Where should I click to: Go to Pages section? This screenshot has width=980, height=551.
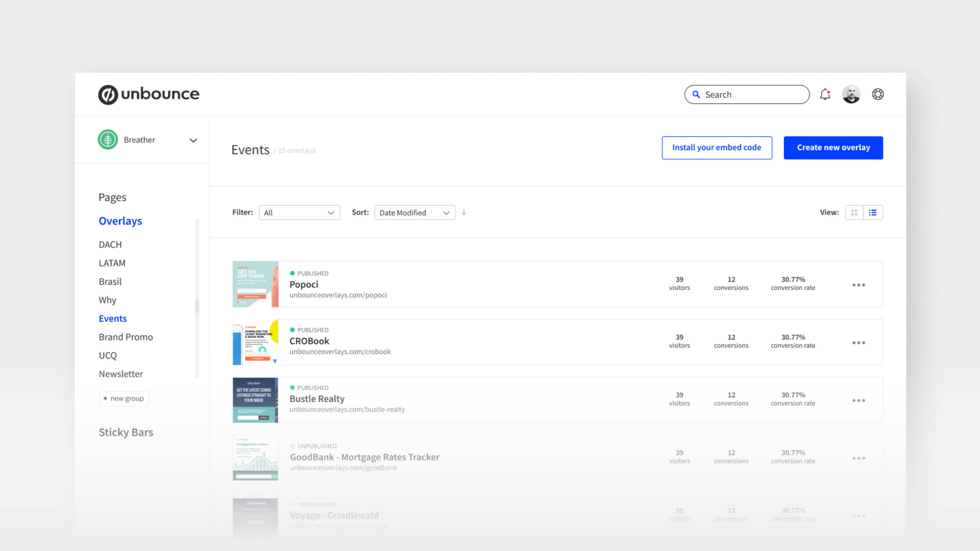pos(112,197)
